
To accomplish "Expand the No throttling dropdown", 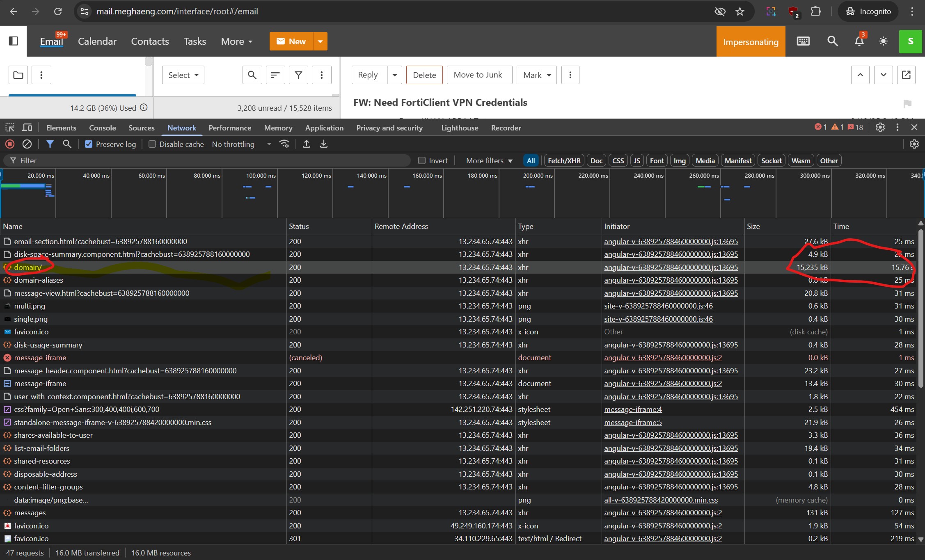I will 241,144.
